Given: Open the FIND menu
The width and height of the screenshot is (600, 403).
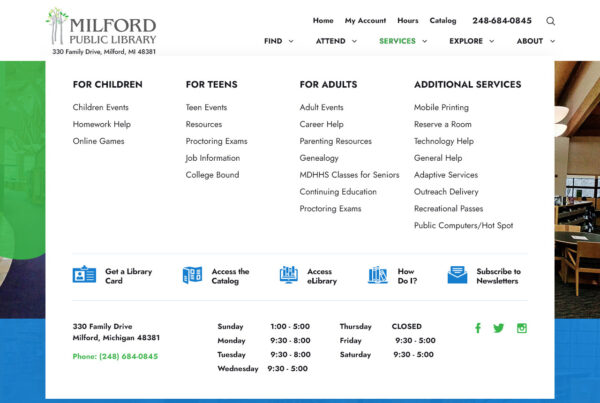Looking at the screenshot, I should 273,41.
